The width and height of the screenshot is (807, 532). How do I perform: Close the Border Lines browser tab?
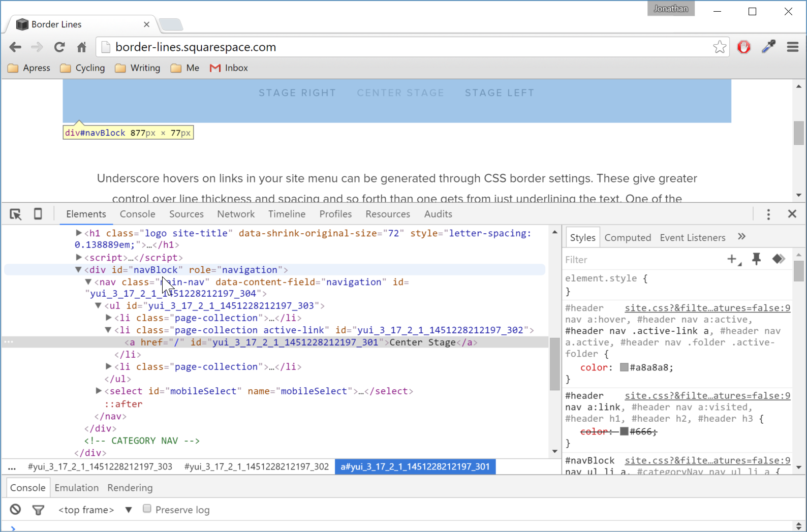(146, 24)
